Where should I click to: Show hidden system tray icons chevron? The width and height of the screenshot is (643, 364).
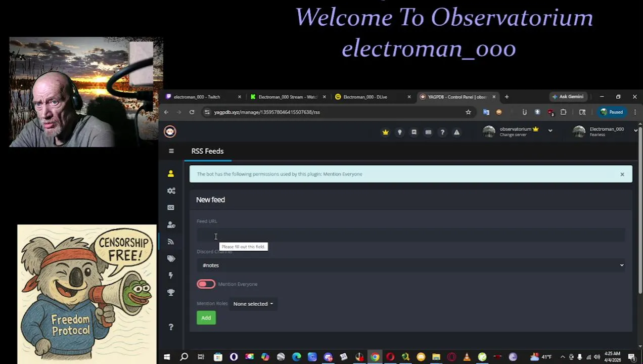563,357
